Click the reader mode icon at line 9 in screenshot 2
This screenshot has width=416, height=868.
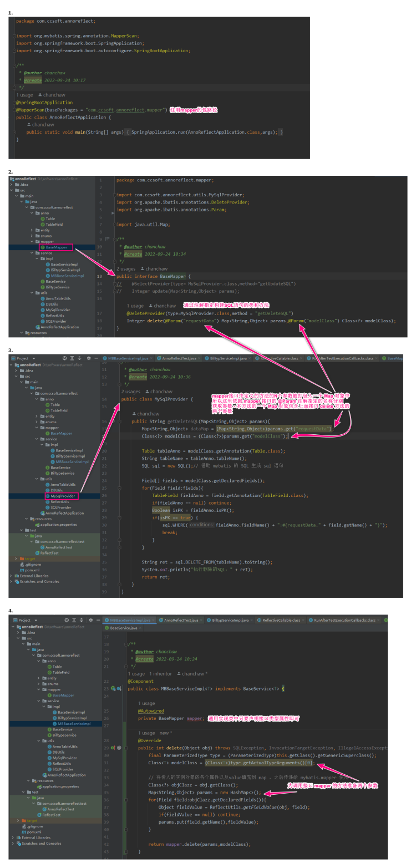coord(107,239)
